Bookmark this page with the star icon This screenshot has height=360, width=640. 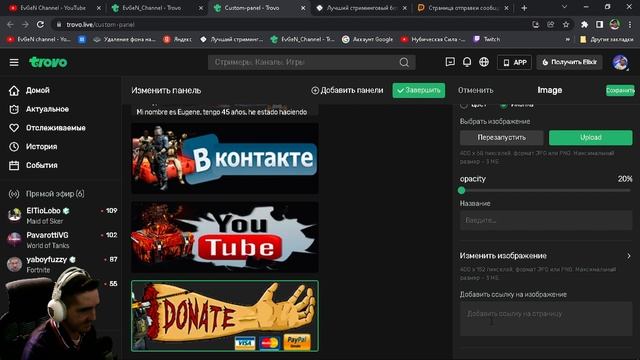tap(566, 24)
